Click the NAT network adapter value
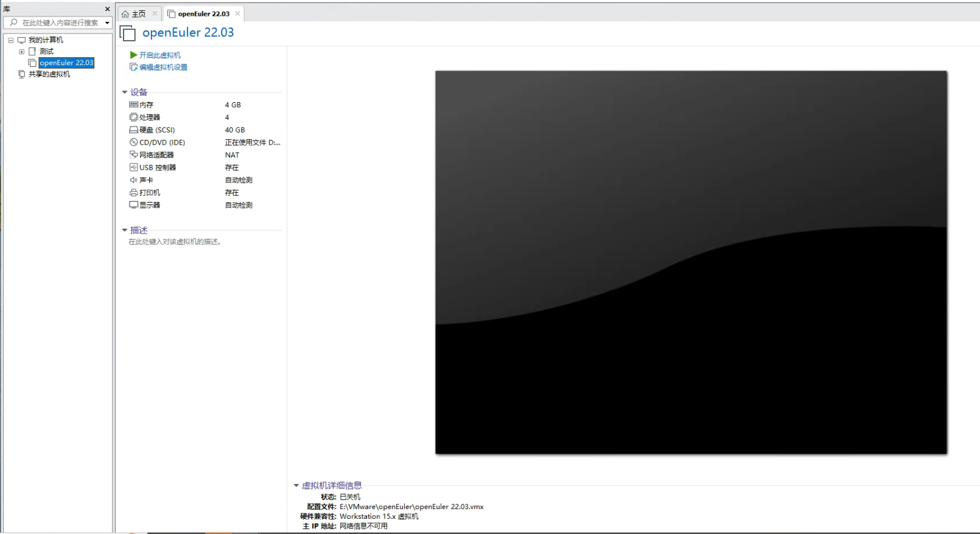This screenshot has height=534, width=980. pyautogui.click(x=232, y=154)
